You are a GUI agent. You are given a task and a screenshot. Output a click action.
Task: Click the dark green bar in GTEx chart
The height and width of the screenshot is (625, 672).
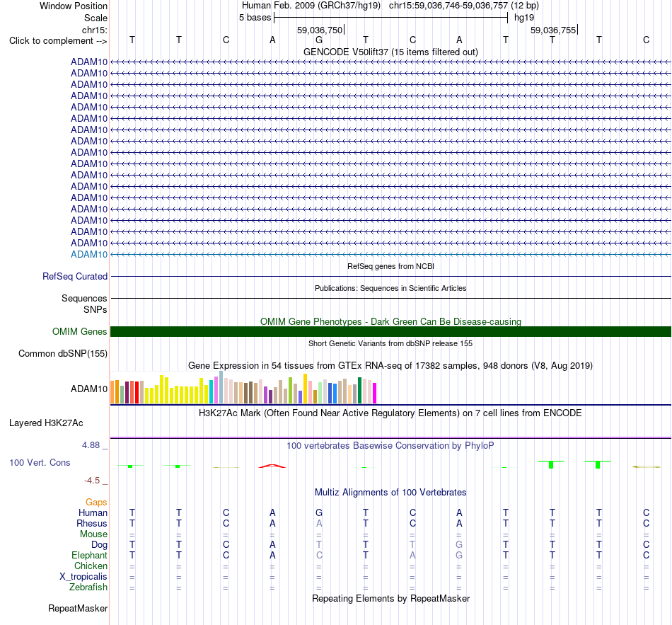[359, 390]
